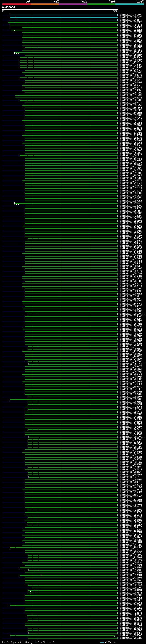Select hit label UniRef100_Q43127
Viewport: 146px width, 644px height.
[131, 359]
